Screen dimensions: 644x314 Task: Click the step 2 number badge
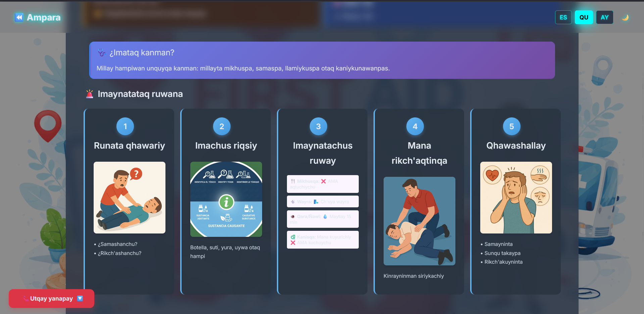(222, 126)
